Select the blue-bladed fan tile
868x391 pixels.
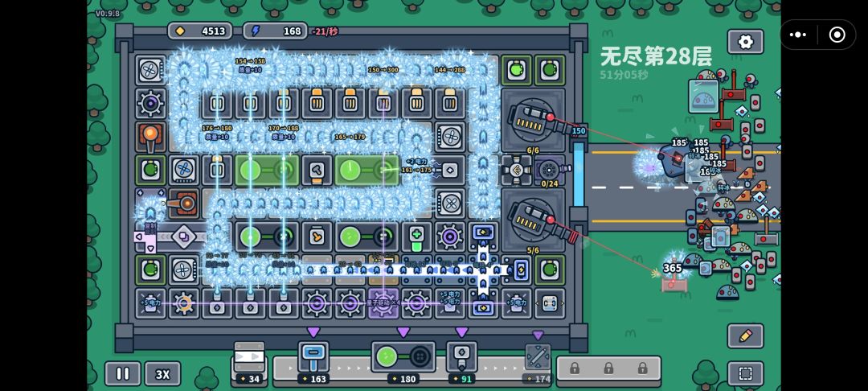click(x=184, y=170)
